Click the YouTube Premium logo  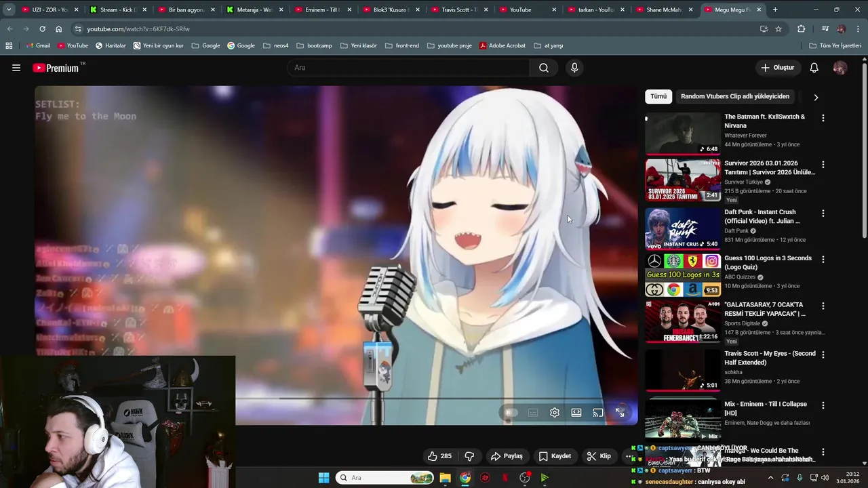pyautogui.click(x=56, y=68)
